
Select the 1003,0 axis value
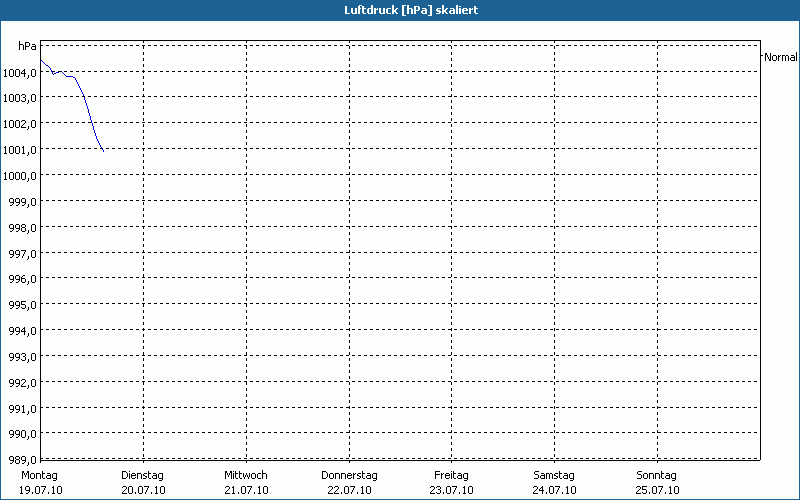(20, 98)
